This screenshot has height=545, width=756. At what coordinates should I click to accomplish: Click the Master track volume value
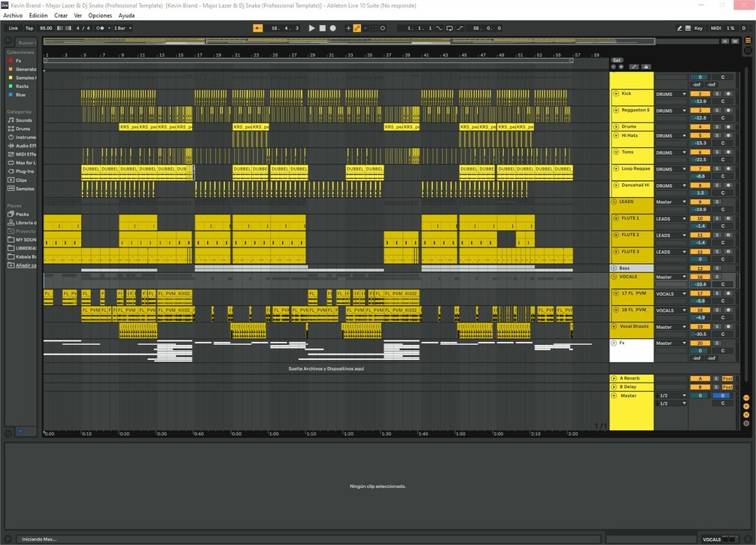coord(700,395)
